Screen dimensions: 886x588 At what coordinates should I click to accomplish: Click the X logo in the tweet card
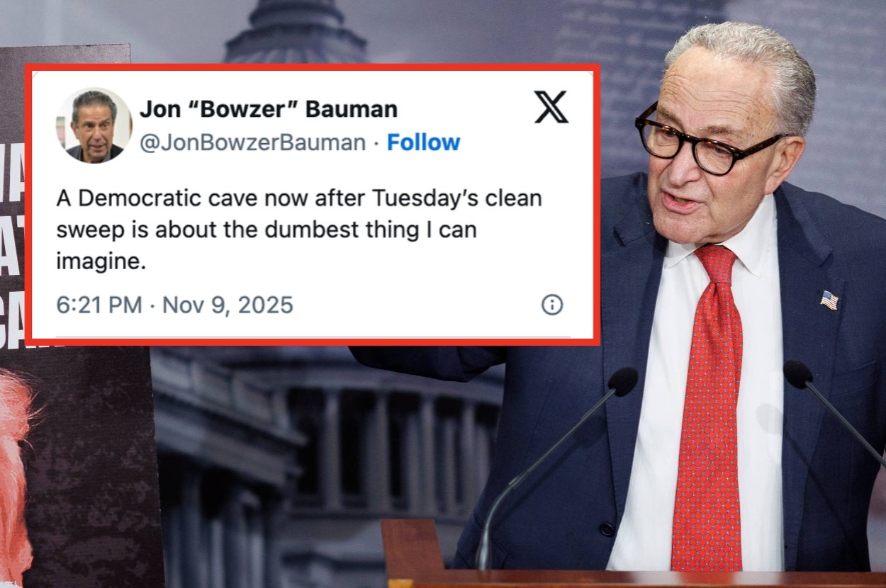[x=551, y=107]
